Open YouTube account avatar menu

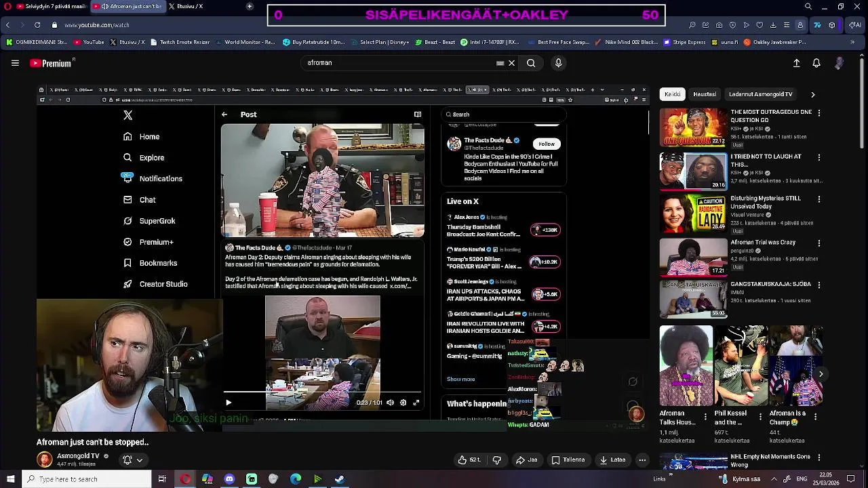839,63
